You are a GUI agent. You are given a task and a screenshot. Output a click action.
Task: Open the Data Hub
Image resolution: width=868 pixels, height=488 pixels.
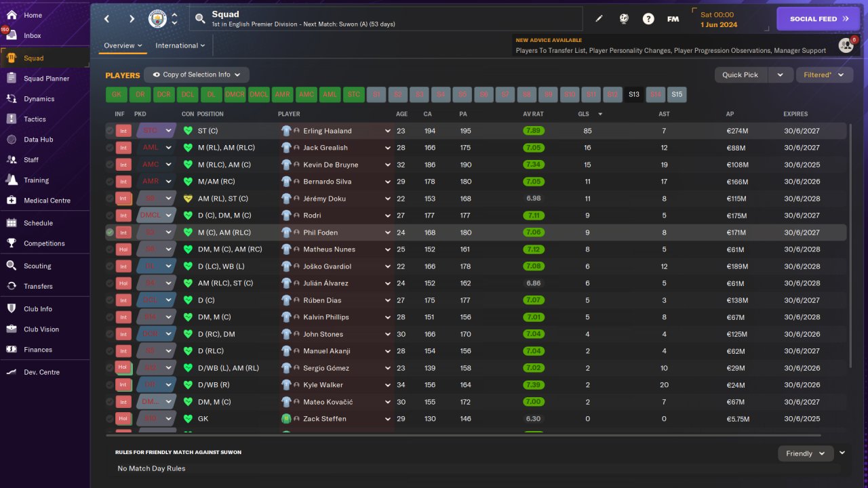pyautogui.click(x=38, y=140)
